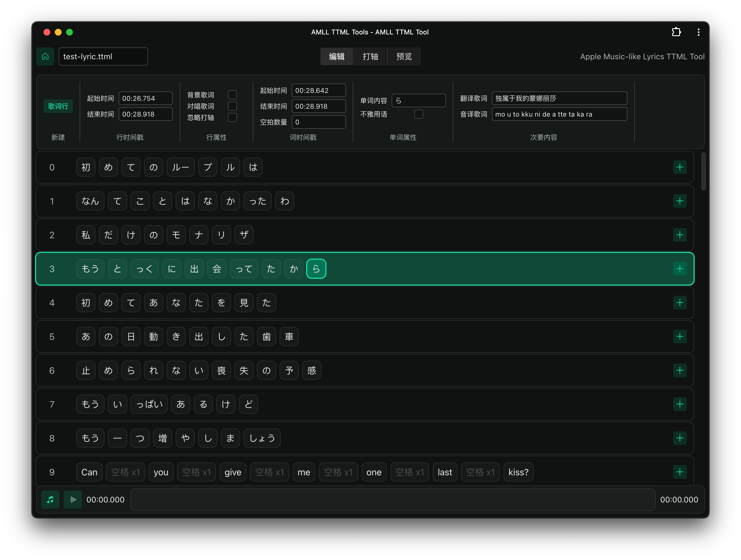Select the word っぱい in line 7

pyautogui.click(x=149, y=404)
